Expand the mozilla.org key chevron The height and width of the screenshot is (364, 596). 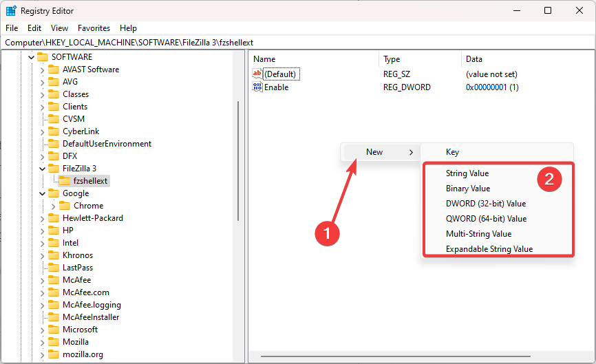point(42,355)
